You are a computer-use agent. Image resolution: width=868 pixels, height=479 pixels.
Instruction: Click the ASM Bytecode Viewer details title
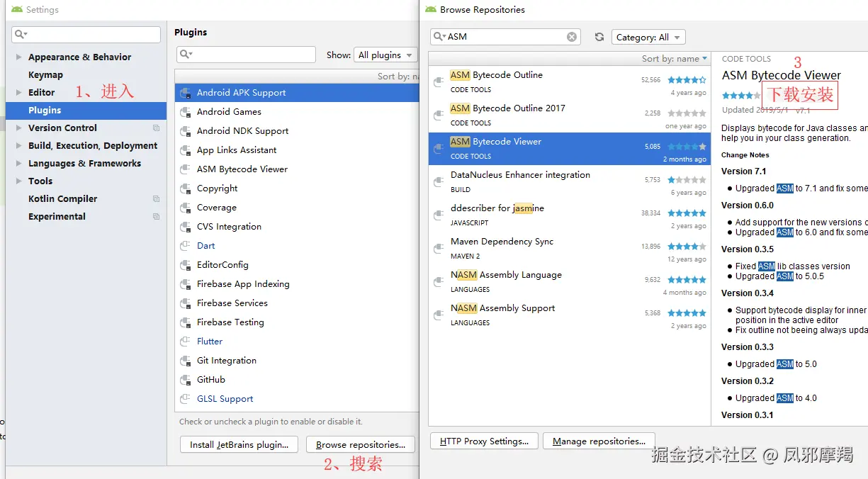(781, 76)
